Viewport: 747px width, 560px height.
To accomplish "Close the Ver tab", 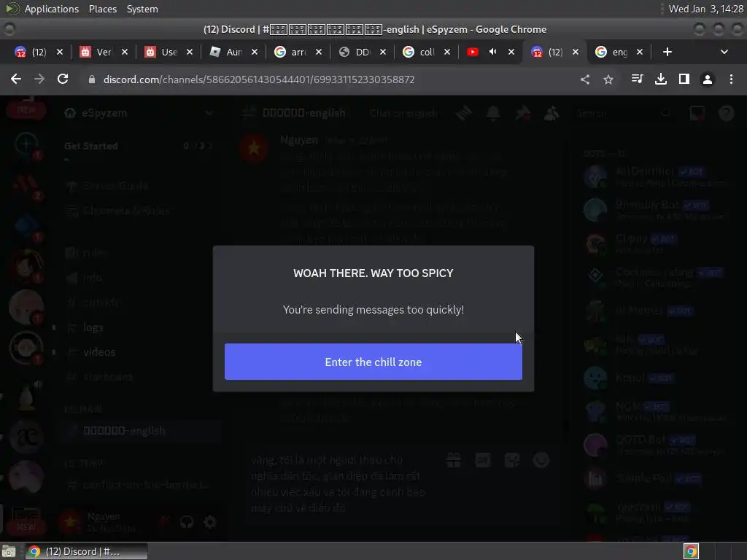I will (x=124, y=52).
